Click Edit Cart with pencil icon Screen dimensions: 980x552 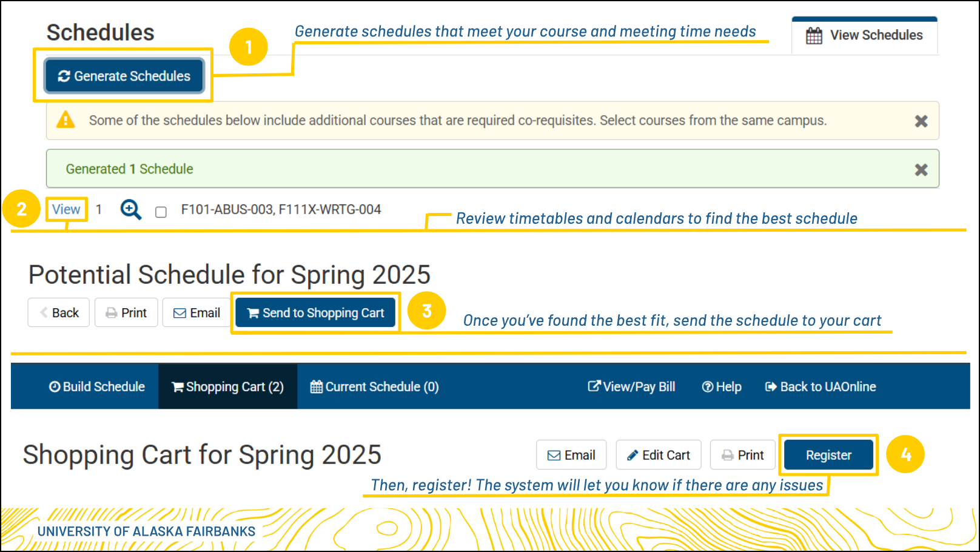pyautogui.click(x=659, y=456)
